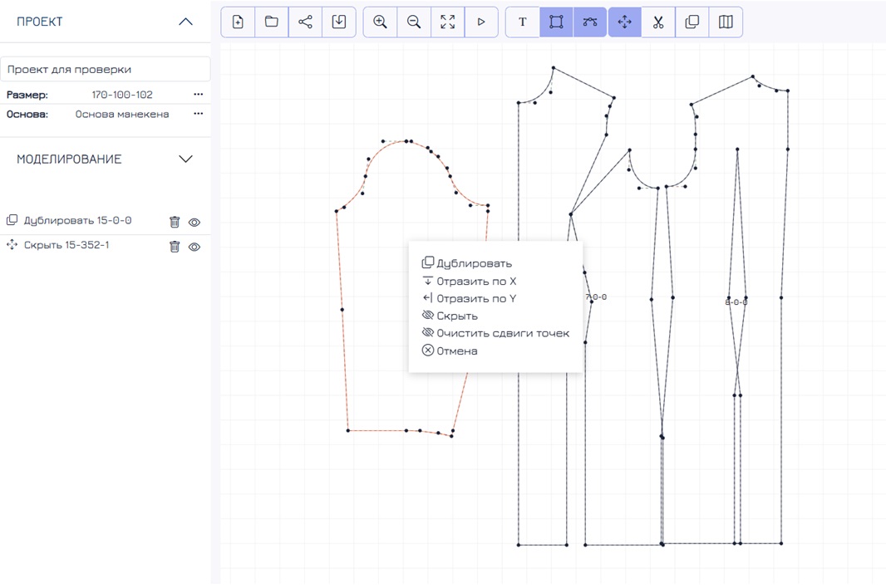
Task: Expand the МОДЕЛИРОВАНИЕ section chevron
Action: point(185,159)
